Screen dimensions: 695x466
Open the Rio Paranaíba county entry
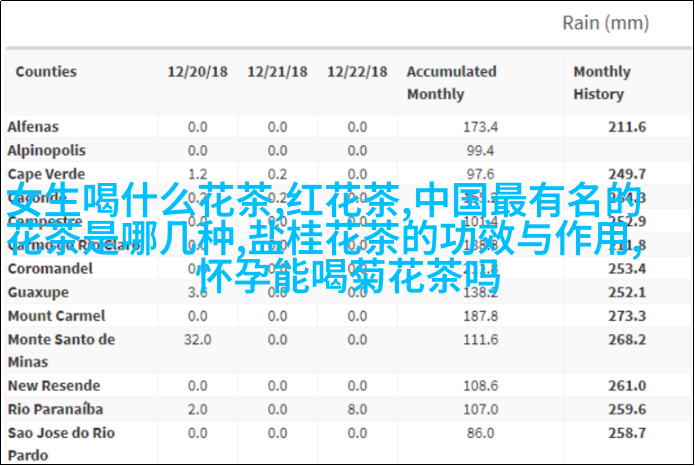[54, 409]
